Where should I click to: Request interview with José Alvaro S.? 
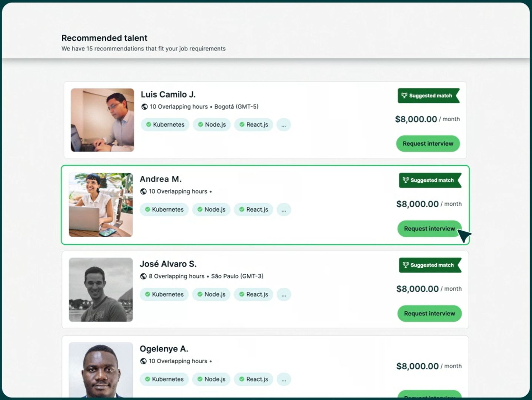[429, 314]
